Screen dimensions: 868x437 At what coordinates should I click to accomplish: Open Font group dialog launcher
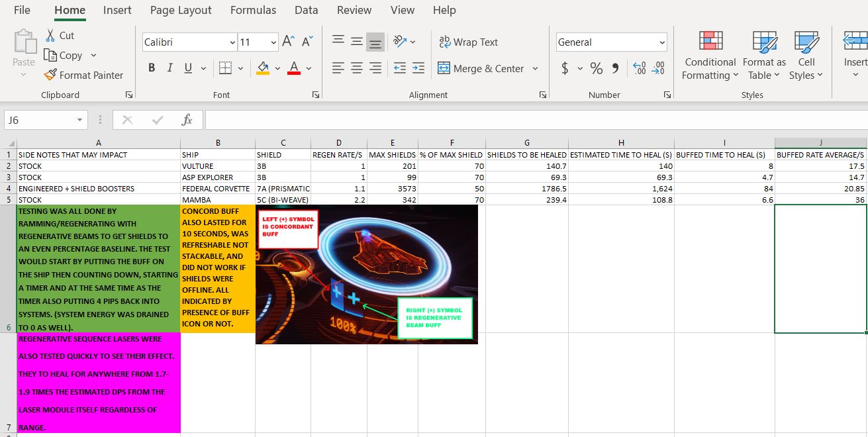316,95
